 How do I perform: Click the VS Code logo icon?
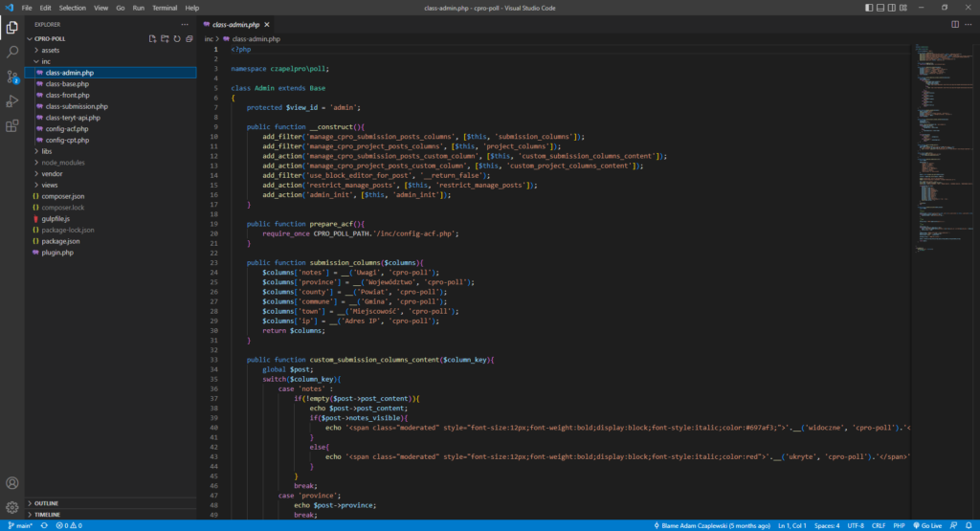point(9,8)
